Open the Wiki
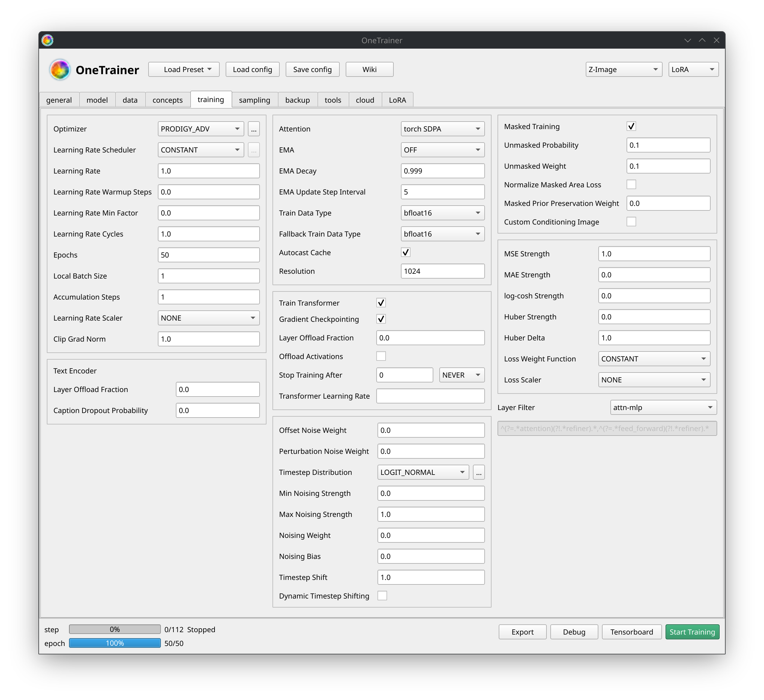Screen dimensions: 764x700 coord(369,69)
